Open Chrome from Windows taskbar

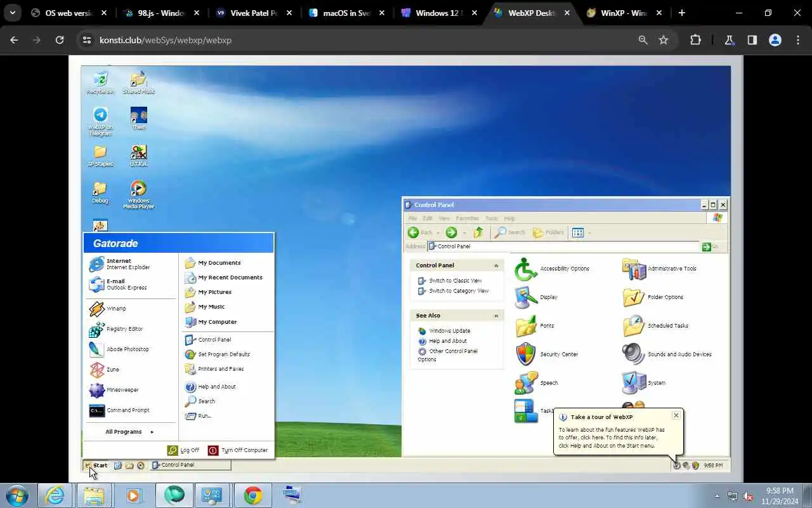253,495
